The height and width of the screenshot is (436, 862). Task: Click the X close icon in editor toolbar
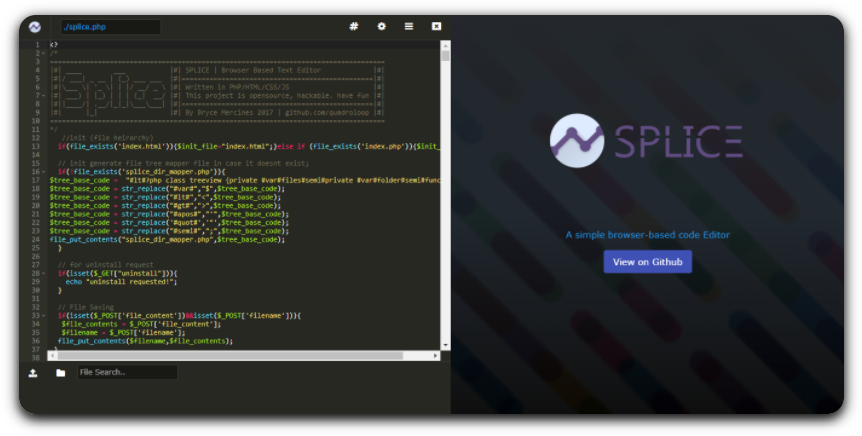[x=436, y=26]
